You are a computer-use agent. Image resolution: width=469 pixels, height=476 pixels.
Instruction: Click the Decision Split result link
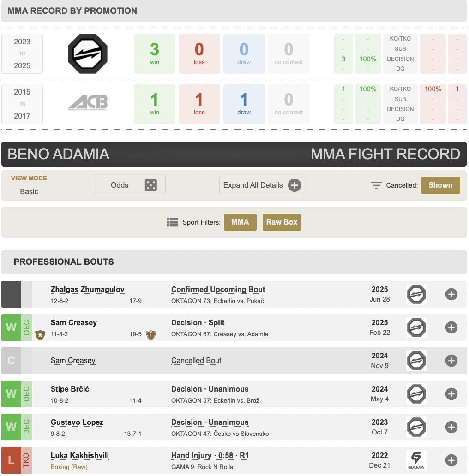click(x=198, y=323)
